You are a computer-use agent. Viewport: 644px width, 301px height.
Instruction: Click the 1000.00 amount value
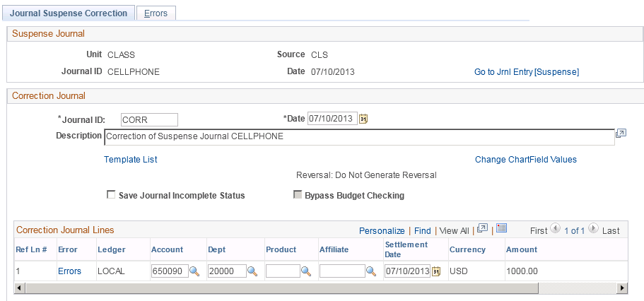click(522, 271)
